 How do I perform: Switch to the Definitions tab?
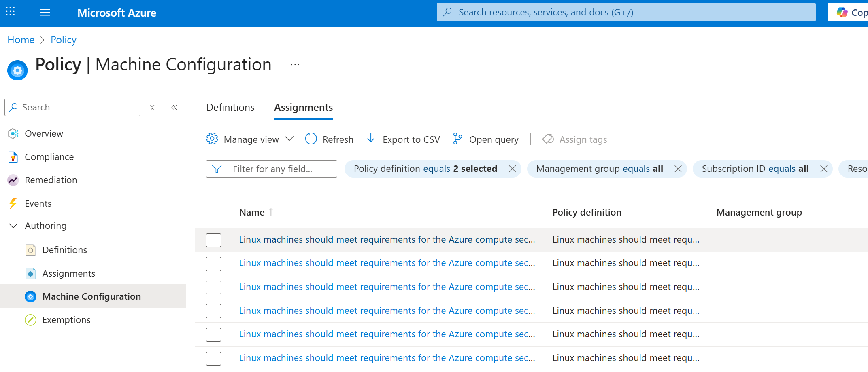230,107
